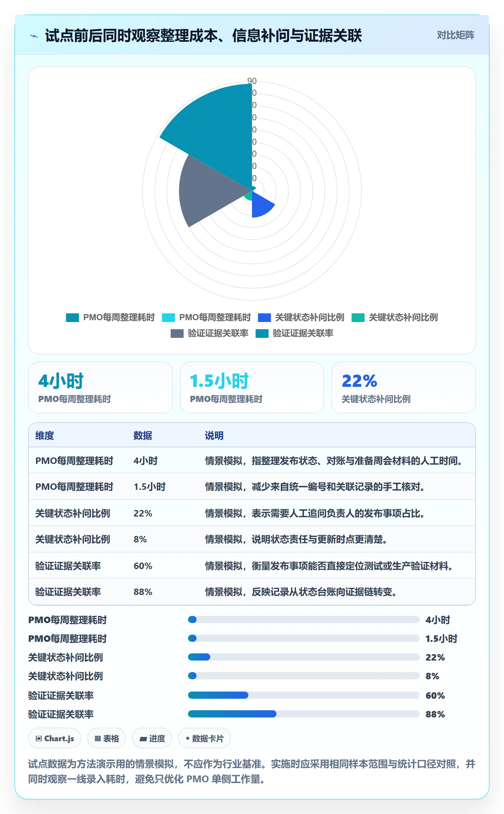Click the progress bar showing 60%
This screenshot has width=504, height=814.
click(x=303, y=695)
